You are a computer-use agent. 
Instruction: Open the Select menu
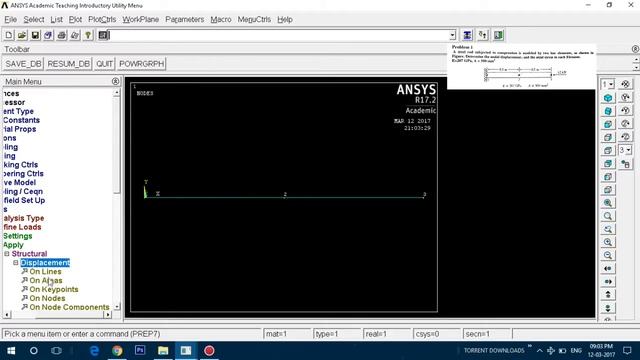[x=34, y=20]
